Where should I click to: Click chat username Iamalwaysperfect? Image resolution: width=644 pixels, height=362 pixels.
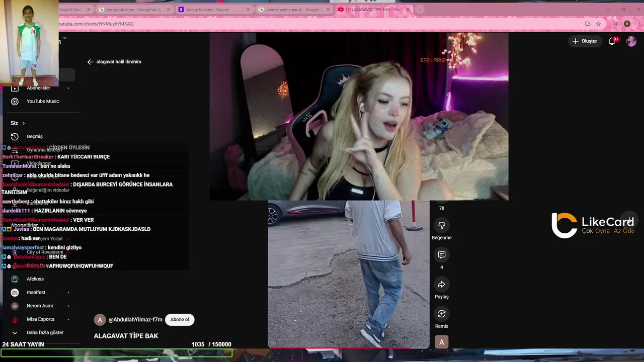23,248
